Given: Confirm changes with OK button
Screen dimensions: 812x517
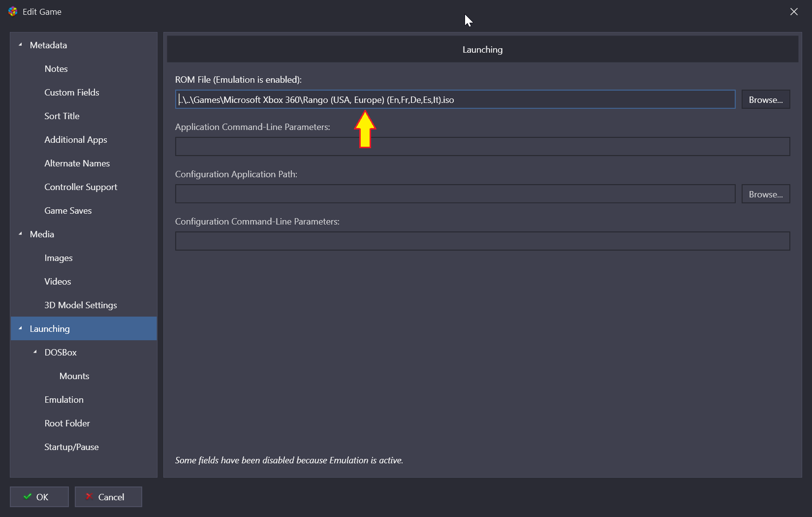Looking at the screenshot, I should [39, 497].
